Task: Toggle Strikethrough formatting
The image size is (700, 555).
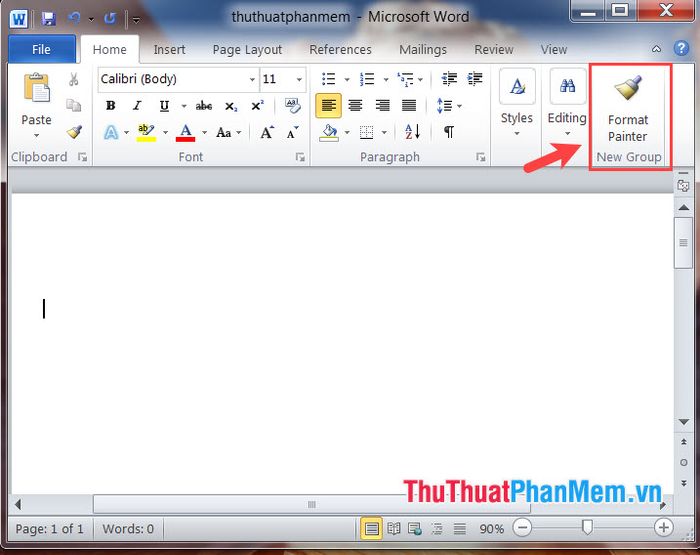Action: (204, 106)
